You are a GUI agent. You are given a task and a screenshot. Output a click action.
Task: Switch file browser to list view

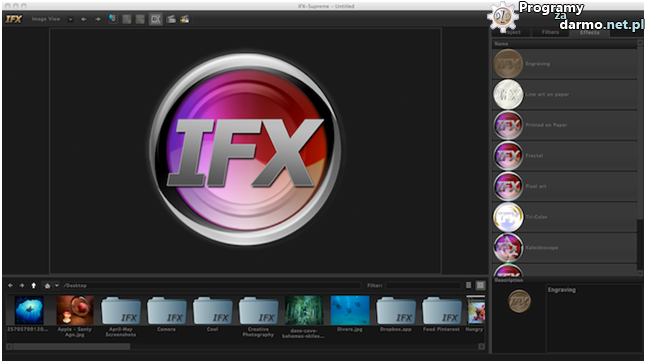pyautogui.click(x=468, y=286)
